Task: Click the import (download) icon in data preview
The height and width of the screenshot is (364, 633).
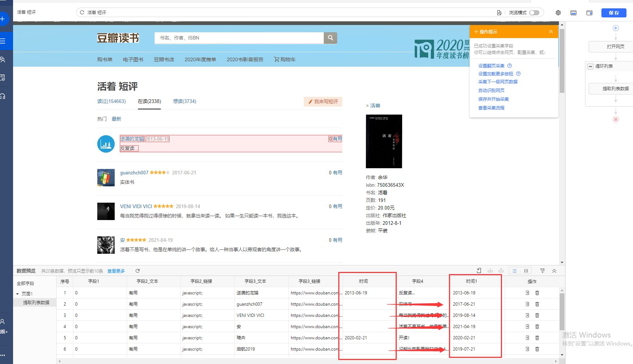Action: 490,270
